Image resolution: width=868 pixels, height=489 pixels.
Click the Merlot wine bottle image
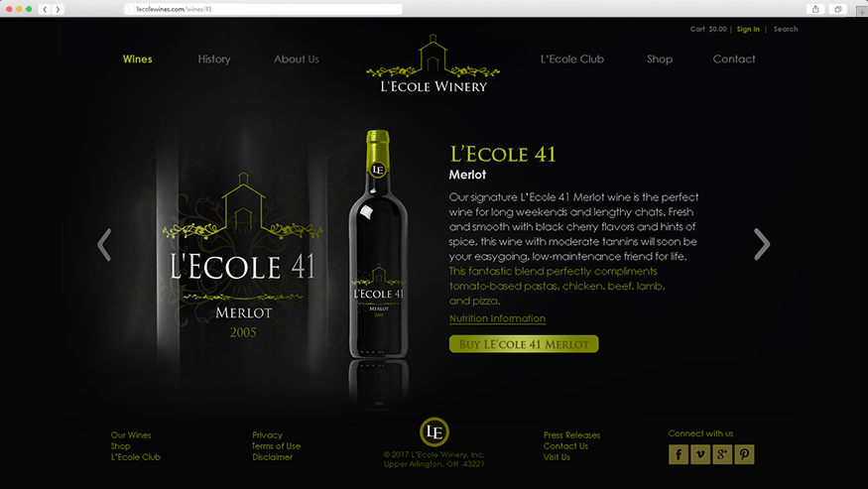pyautogui.click(x=378, y=244)
